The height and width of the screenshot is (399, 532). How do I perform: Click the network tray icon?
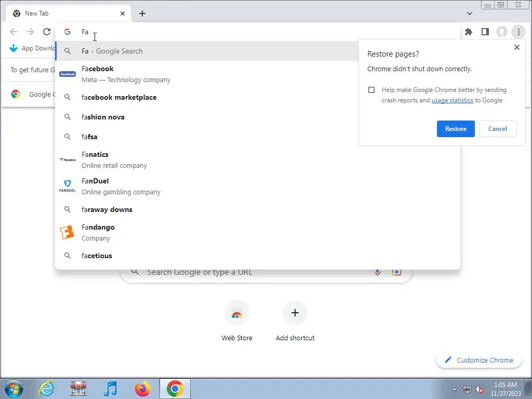467,389
